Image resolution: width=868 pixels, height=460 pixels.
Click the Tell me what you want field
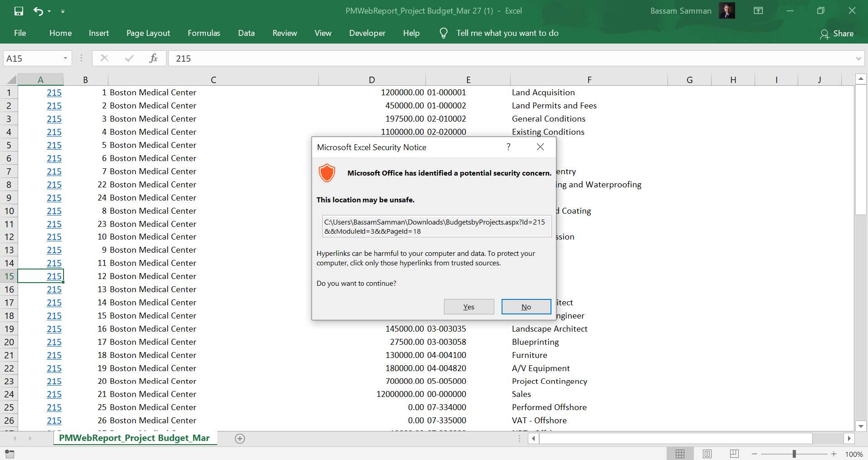pyautogui.click(x=507, y=33)
